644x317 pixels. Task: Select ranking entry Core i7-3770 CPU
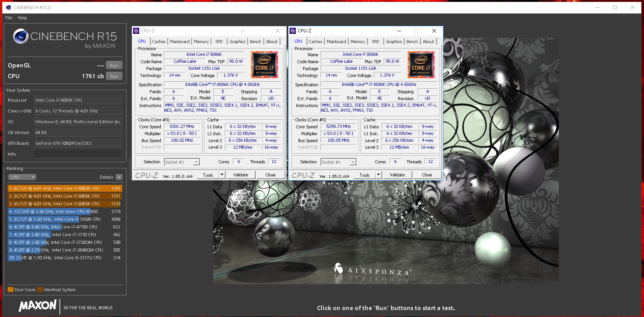click(65, 235)
